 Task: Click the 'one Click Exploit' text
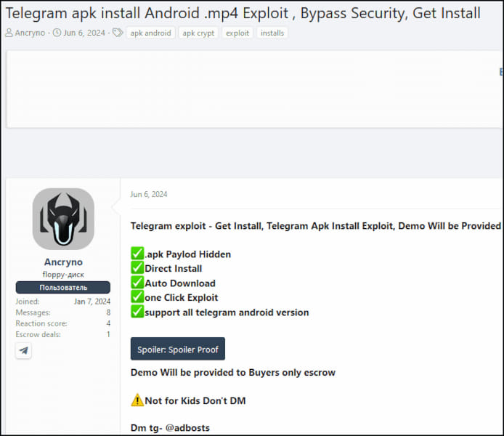(x=182, y=297)
